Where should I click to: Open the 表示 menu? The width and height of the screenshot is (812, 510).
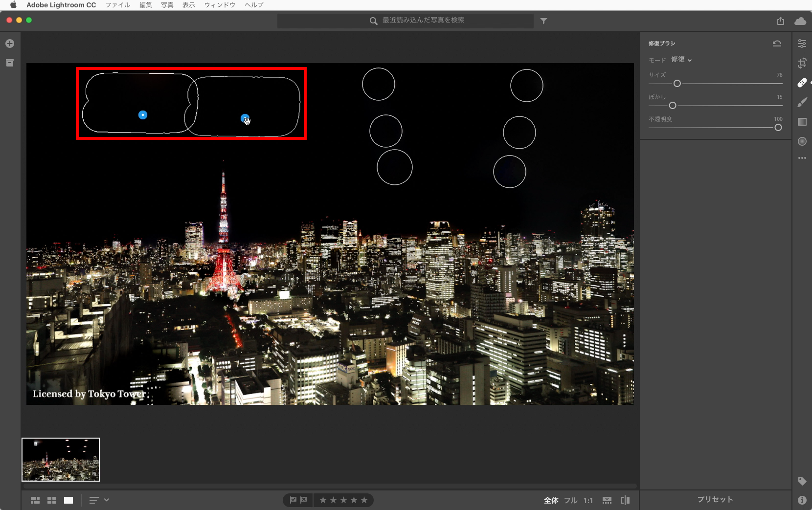coord(189,5)
